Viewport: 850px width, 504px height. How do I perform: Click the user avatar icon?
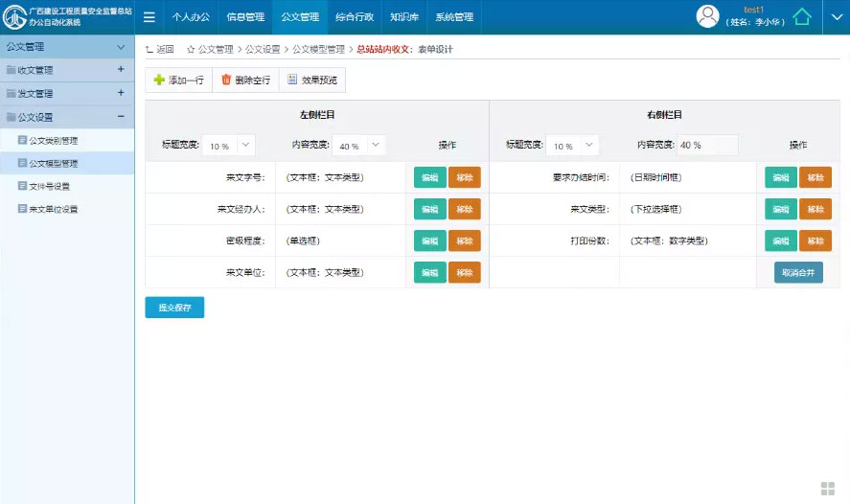707,16
